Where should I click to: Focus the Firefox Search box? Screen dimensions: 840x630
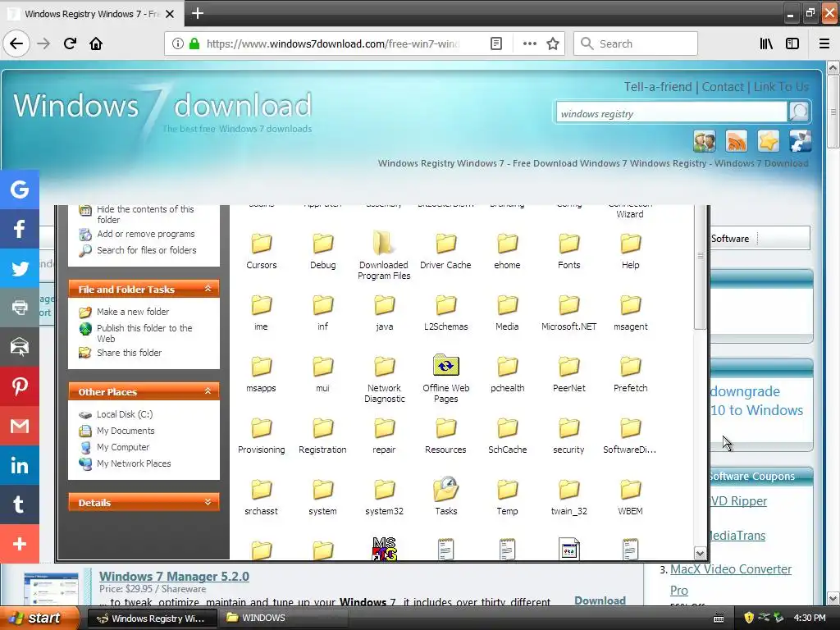[636, 43]
